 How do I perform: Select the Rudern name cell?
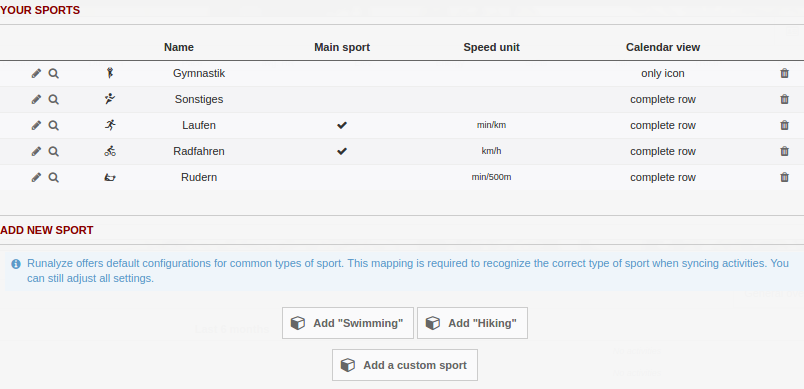199,177
